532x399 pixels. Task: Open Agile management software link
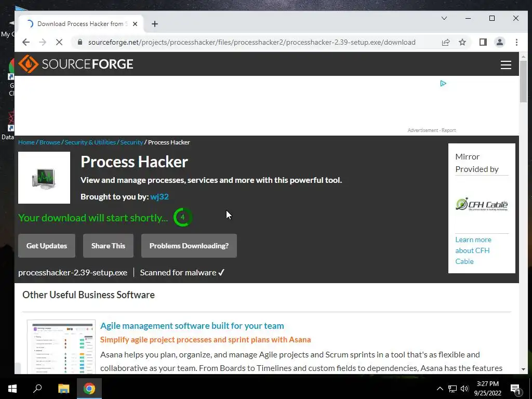[192, 326]
